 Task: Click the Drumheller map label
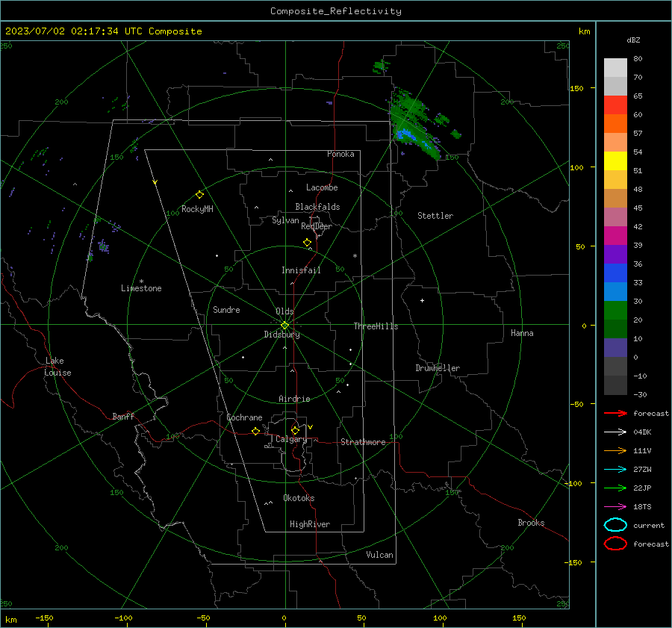coord(438,368)
